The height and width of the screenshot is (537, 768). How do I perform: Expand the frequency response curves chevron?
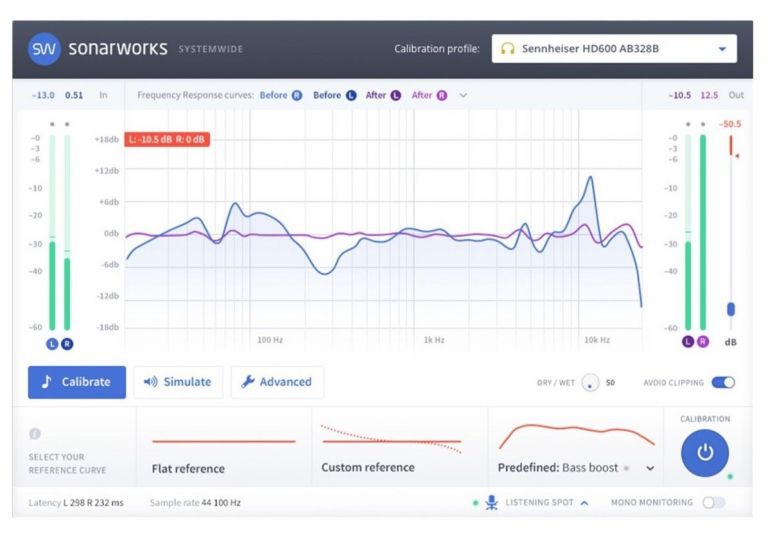pos(463,95)
